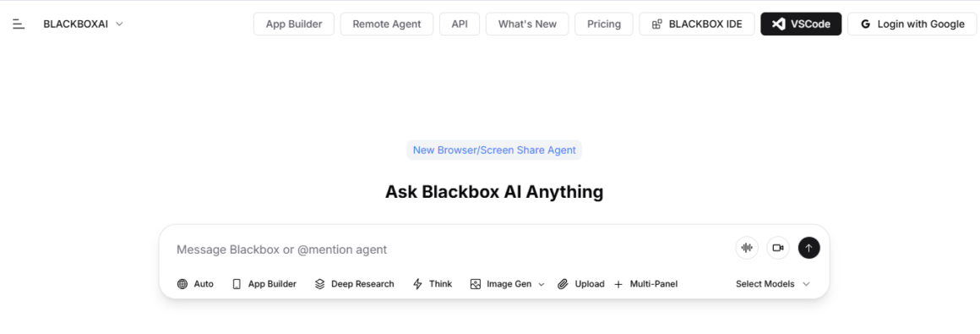The width and height of the screenshot is (980, 334).
Task: Expand the Image Gen dropdown arrow
Action: click(x=542, y=284)
